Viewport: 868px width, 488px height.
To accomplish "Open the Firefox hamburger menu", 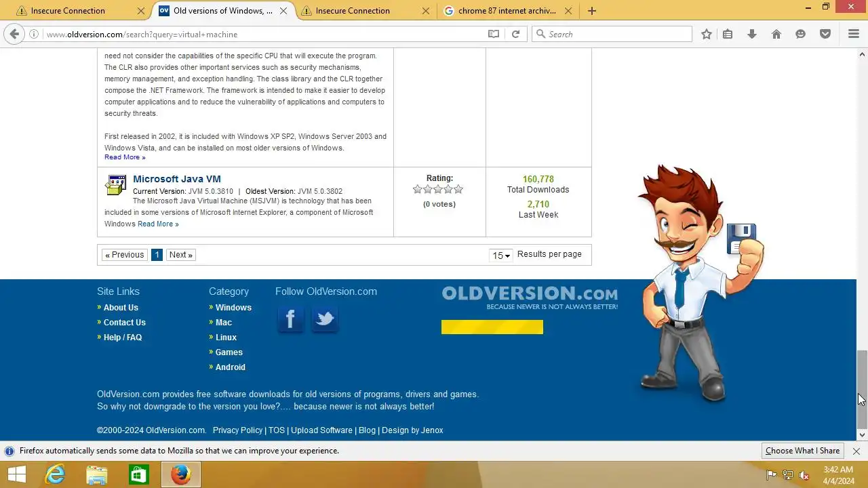I will coord(854,34).
